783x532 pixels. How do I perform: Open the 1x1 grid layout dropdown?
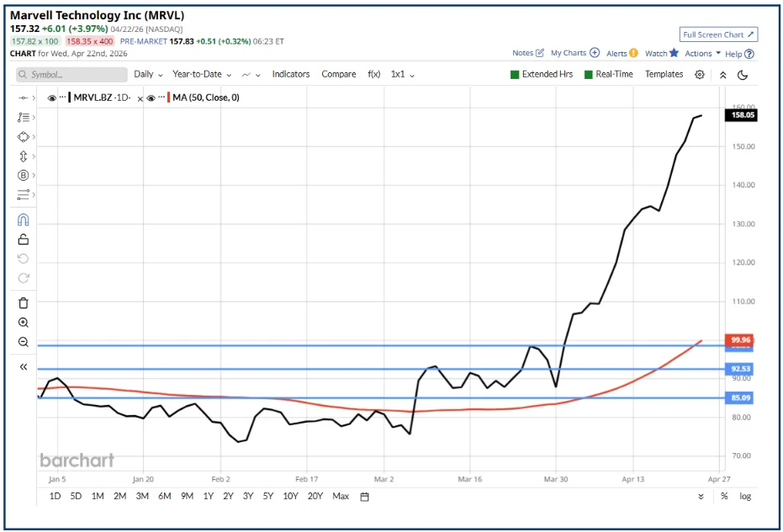point(403,74)
